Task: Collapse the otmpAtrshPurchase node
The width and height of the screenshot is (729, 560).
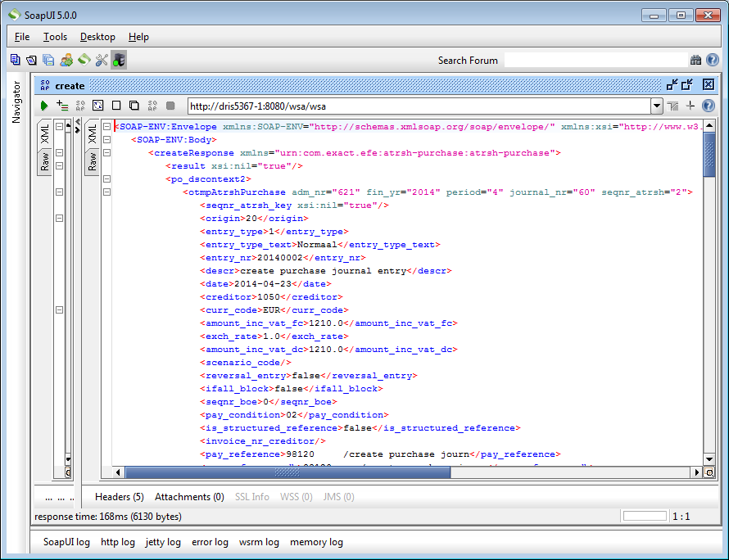Action: pos(107,192)
